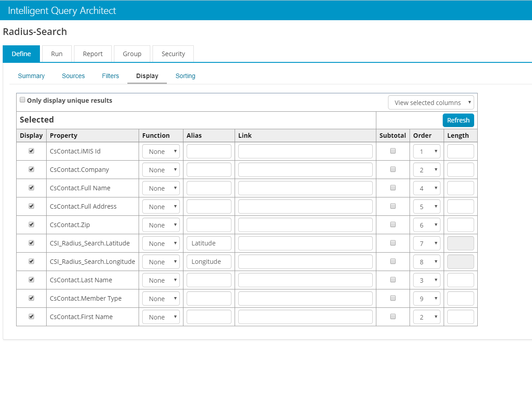Uncheck Display for CsContact.Member Type
This screenshot has width=532, height=394.
31,298
